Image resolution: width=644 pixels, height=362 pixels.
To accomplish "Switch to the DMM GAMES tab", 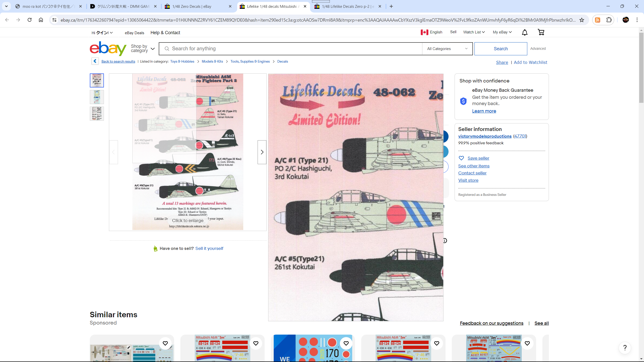I will (x=124, y=6).
